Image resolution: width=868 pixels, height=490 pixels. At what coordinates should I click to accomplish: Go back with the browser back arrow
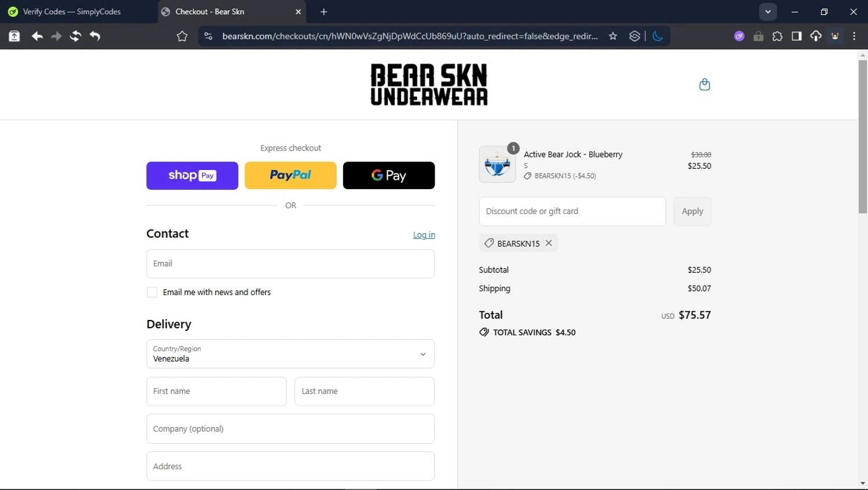(37, 36)
